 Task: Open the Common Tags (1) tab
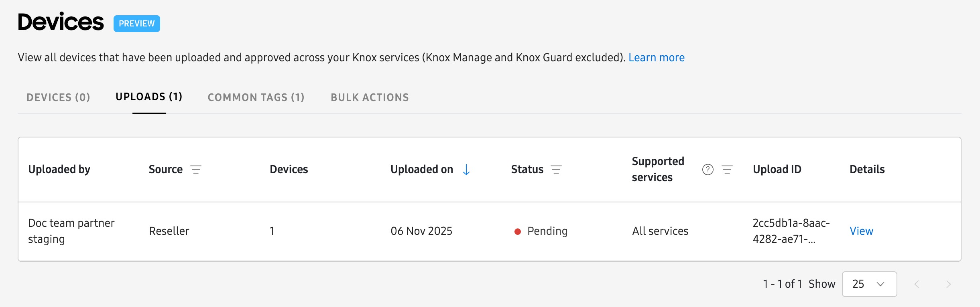click(x=256, y=97)
